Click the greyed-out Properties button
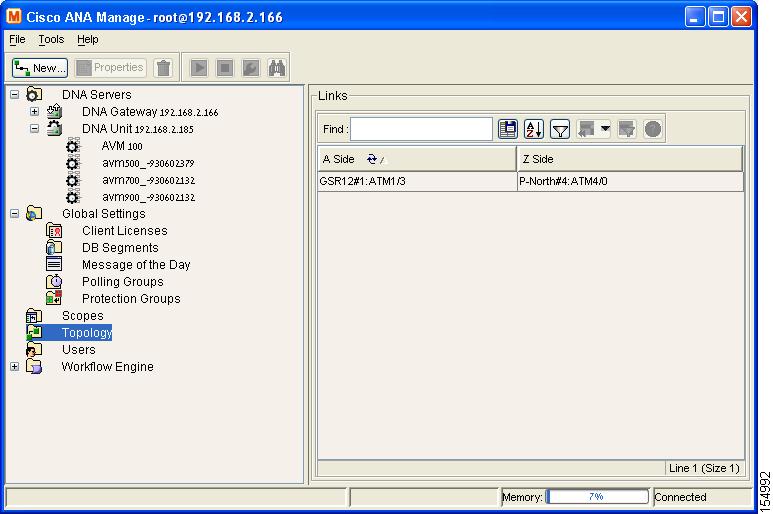 tap(110, 68)
